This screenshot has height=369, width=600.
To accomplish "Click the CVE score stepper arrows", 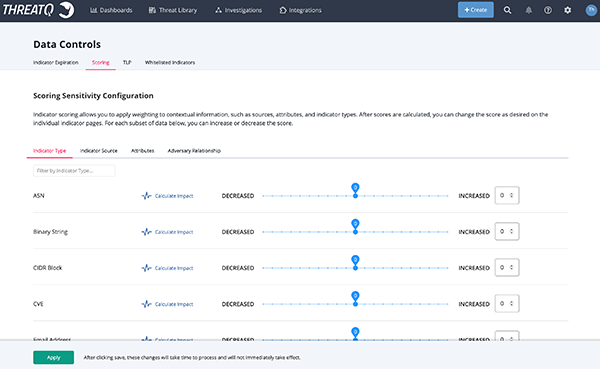I will (x=512, y=303).
